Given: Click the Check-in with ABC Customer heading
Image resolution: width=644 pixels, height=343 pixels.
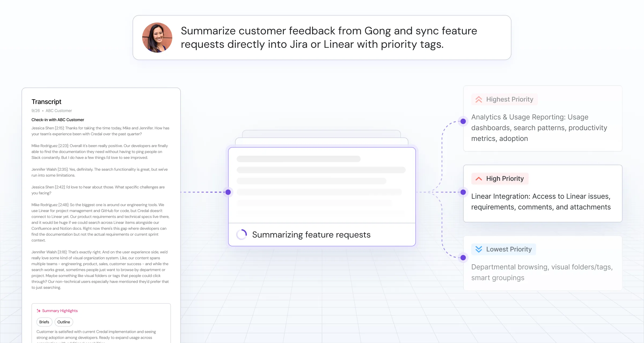Looking at the screenshot, I should [58, 120].
